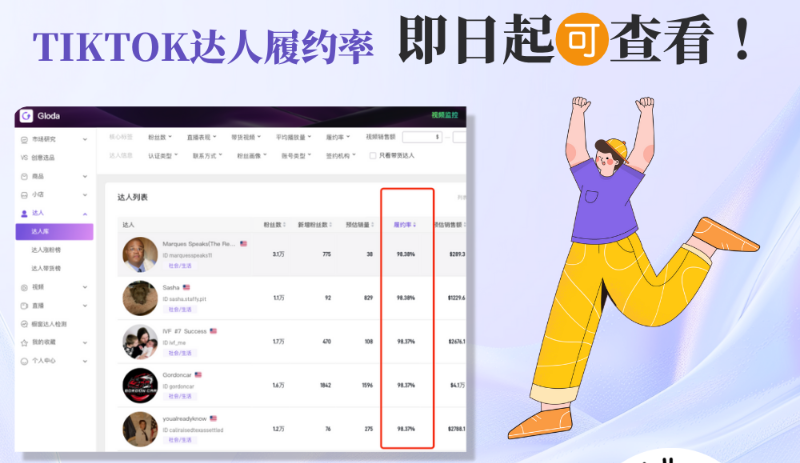Sort by 履约率 column arrow
Screen dimensions: 800x463
[x=414, y=225]
